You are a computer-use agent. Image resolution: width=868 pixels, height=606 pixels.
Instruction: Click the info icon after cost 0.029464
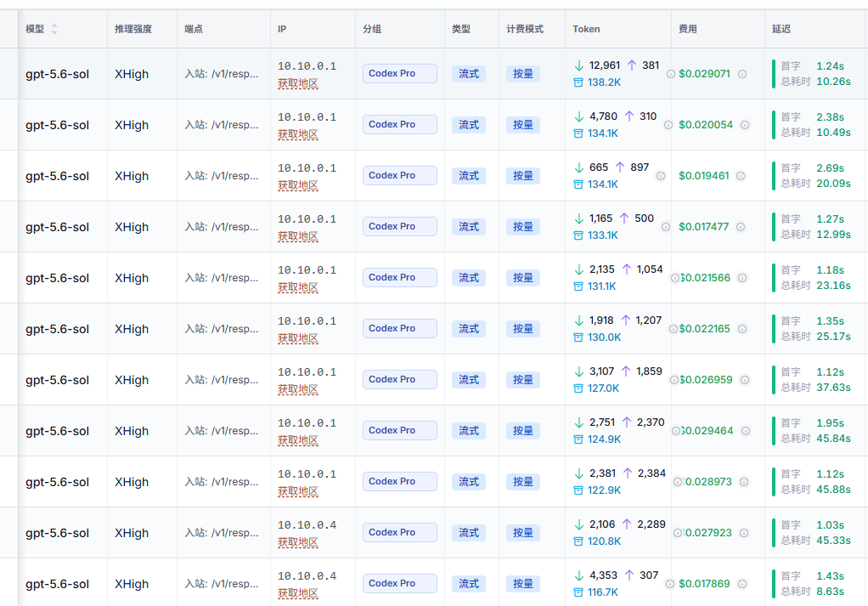click(x=746, y=430)
